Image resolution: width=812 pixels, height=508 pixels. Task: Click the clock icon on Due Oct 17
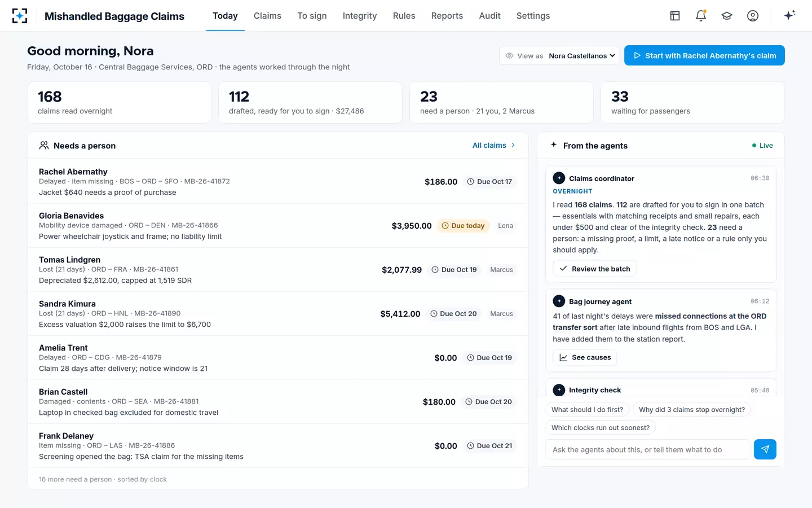[471, 182]
